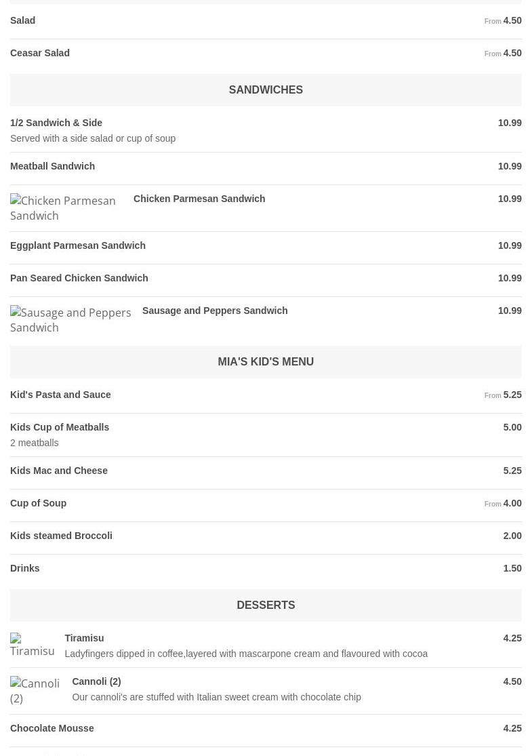The width and height of the screenshot is (532, 756).
Task: Choose the Meatball Sandwich item
Action: [x=53, y=166]
